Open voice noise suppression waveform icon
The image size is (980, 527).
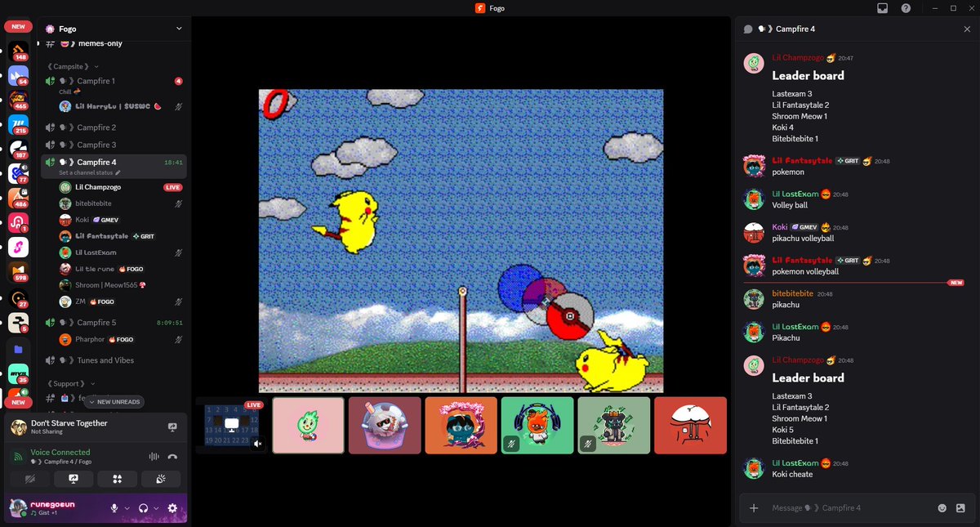pyautogui.click(x=154, y=457)
